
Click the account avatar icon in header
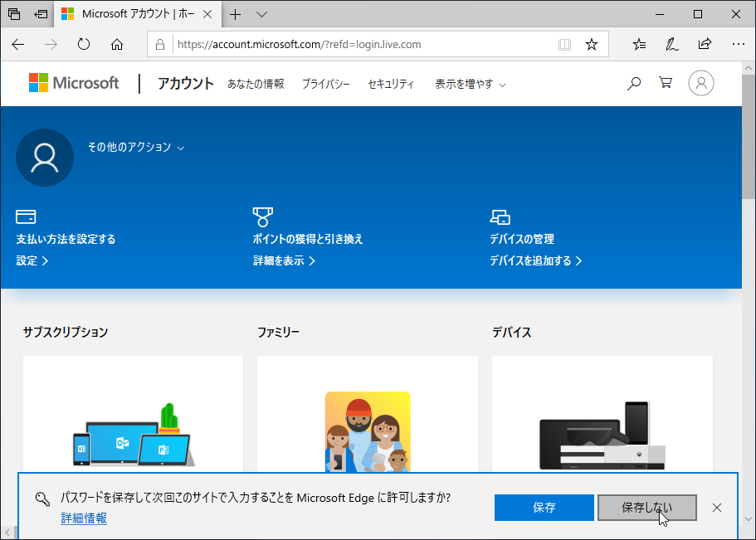701,83
